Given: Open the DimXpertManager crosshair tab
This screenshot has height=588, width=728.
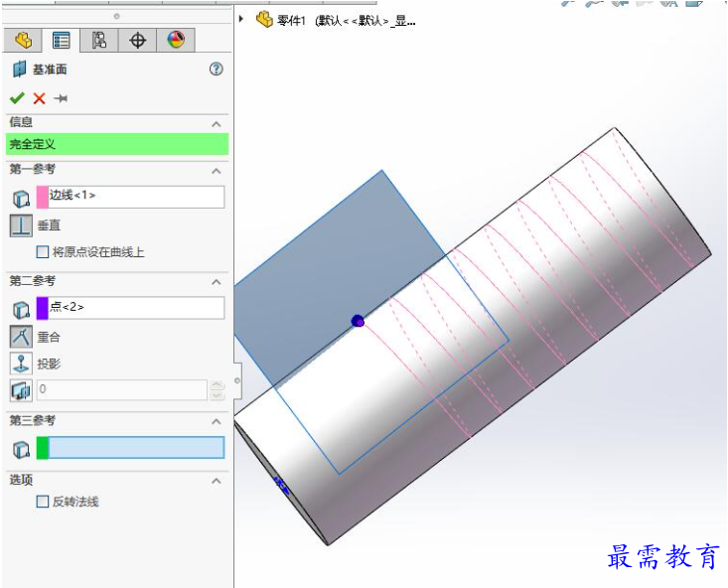Looking at the screenshot, I should pos(137,41).
